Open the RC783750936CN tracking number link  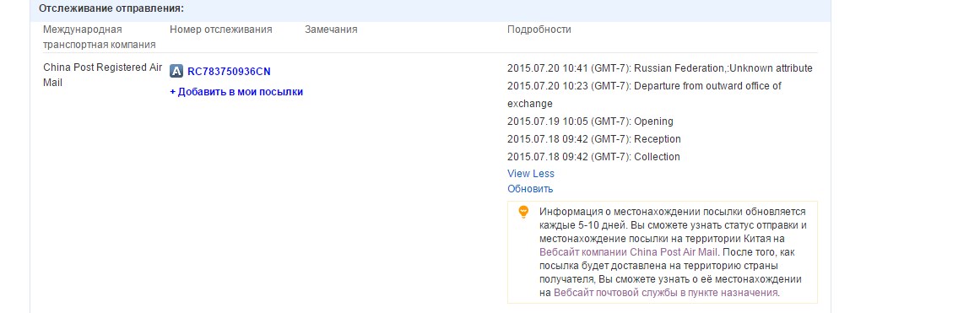coord(229,71)
